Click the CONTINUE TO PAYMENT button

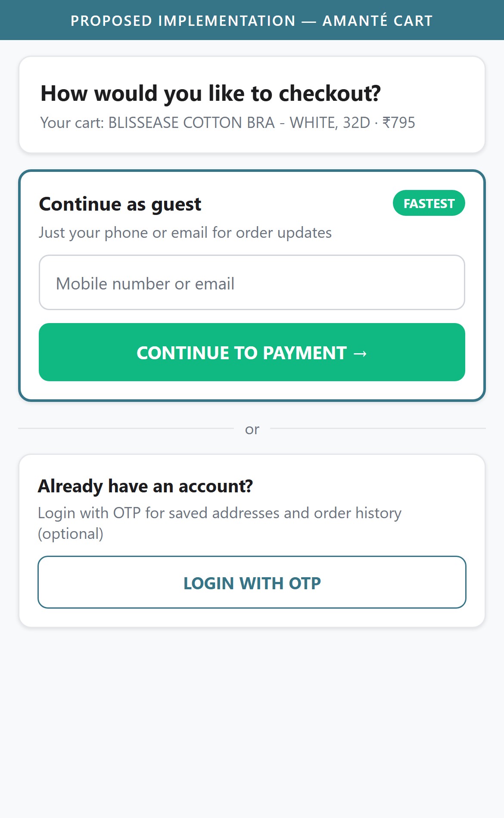click(x=252, y=352)
